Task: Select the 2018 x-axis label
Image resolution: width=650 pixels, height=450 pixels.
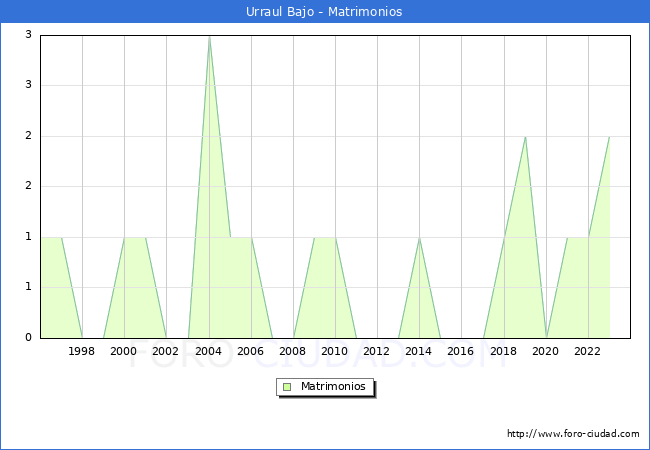Action: pyautogui.click(x=503, y=351)
